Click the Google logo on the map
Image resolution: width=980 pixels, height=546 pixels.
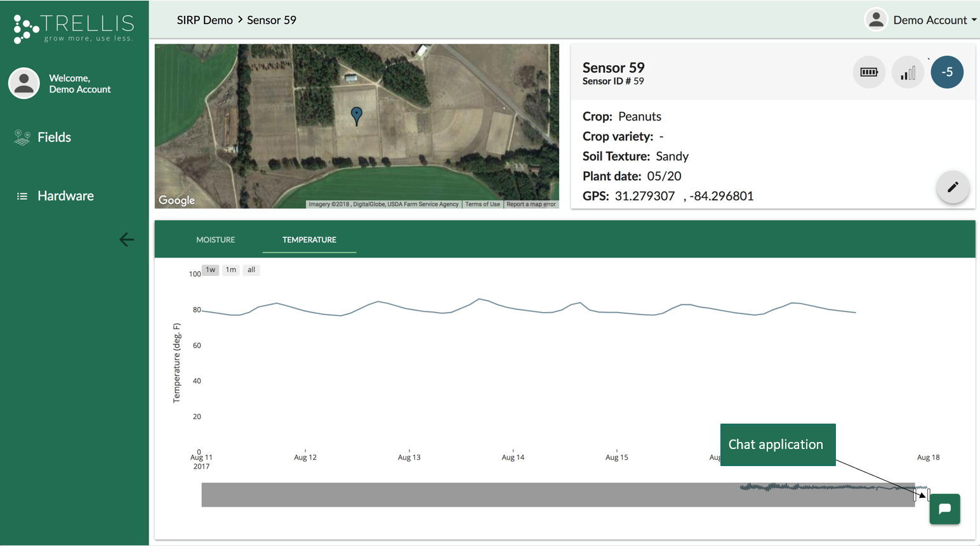tap(176, 200)
